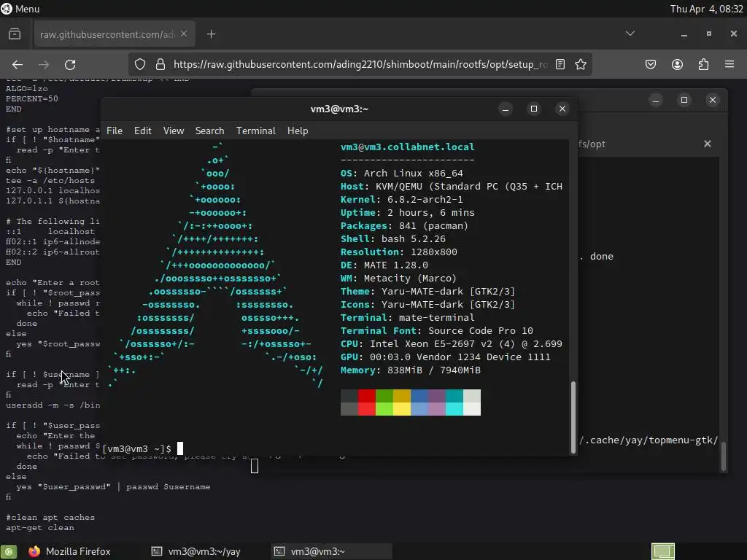Open Firefox hamburger application menu
747x560 pixels.
point(729,64)
